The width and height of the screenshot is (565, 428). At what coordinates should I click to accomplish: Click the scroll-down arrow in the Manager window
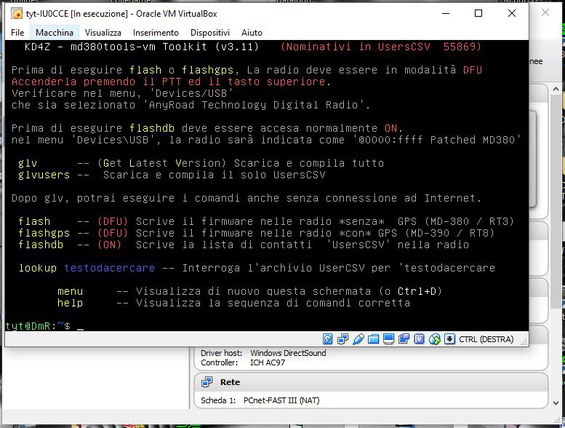[x=556, y=403]
